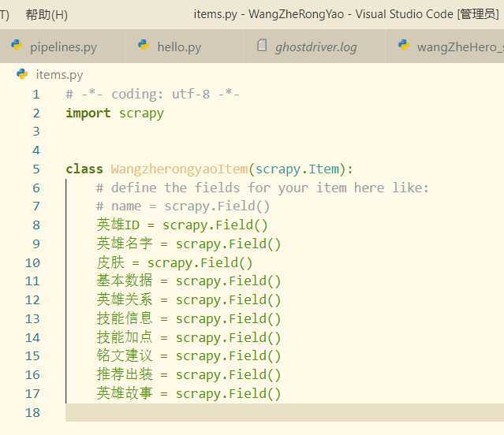Click 'scrapy' after import on line 2
This screenshot has width=504, height=435.
141,113
